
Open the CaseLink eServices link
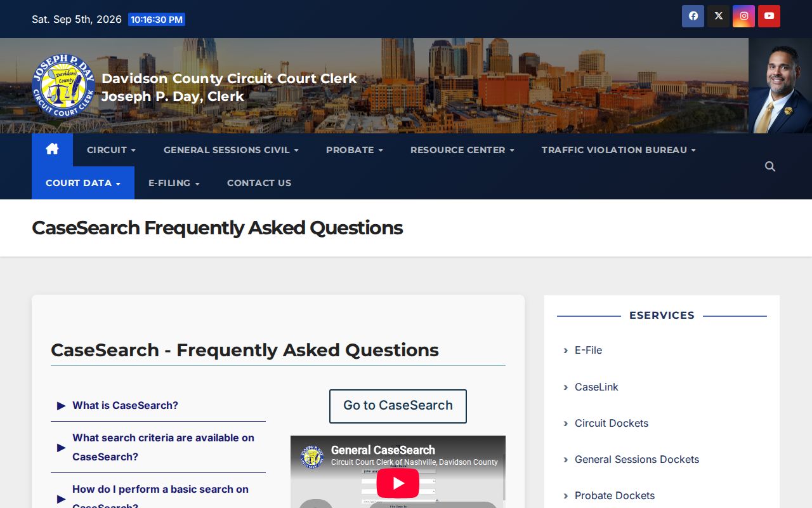(596, 387)
